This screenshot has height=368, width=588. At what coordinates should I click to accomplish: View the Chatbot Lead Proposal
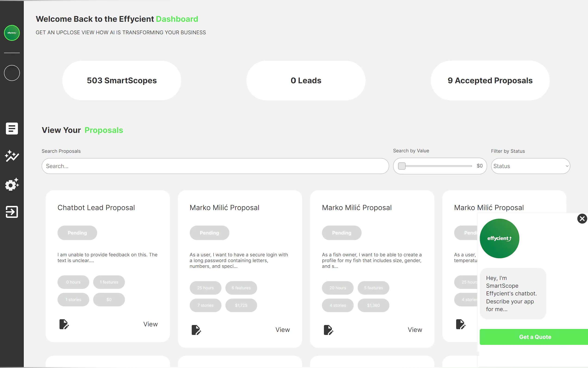150,324
